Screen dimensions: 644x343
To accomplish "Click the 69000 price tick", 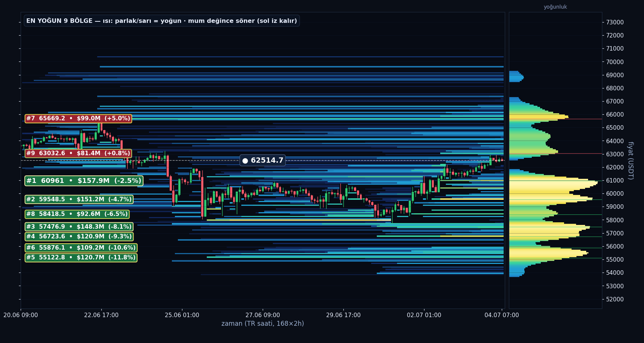I will (x=615, y=75).
